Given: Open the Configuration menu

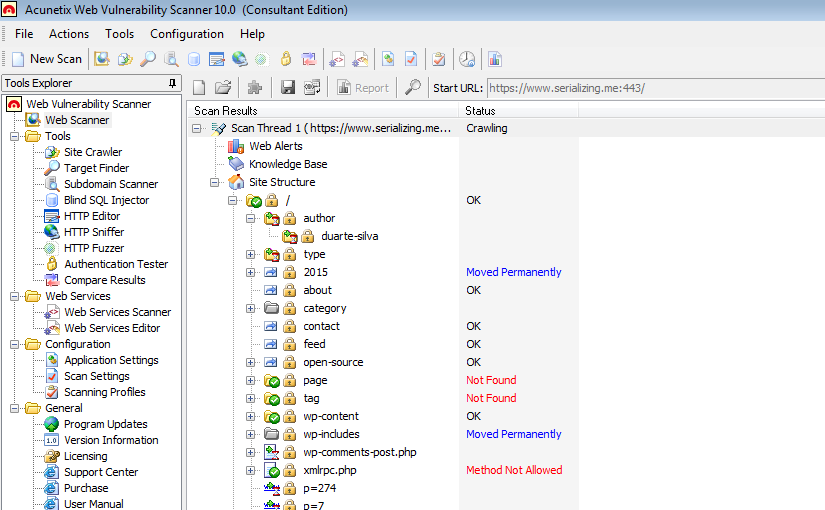Looking at the screenshot, I should point(187,34).
